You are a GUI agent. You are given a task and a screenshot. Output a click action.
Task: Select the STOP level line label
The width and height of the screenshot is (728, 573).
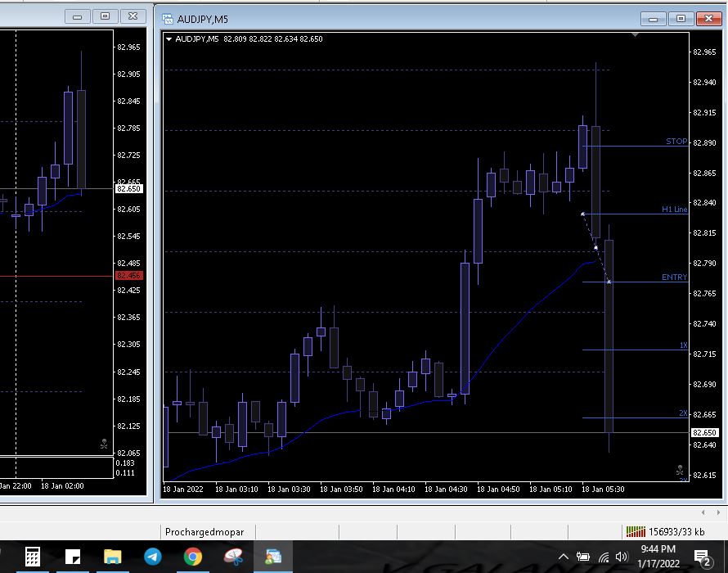[x=676, y=142]
